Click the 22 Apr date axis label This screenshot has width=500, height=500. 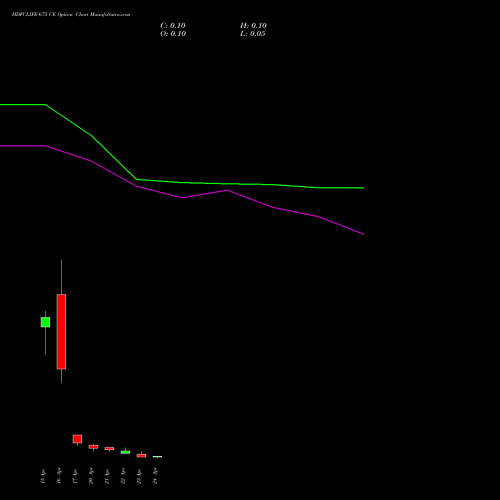pos(123,476)
